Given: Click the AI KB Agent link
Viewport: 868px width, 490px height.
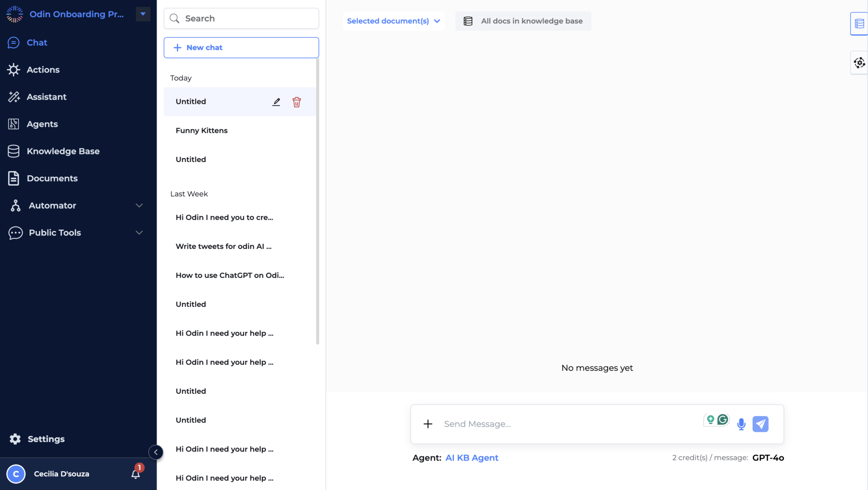Looking at the screenshot, I should pyautogui.click(x=471, y=458).
